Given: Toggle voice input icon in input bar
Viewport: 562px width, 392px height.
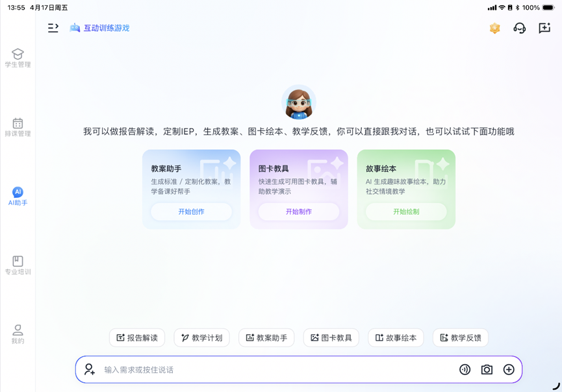Looking at the screenshot, I should coord(465,369).
